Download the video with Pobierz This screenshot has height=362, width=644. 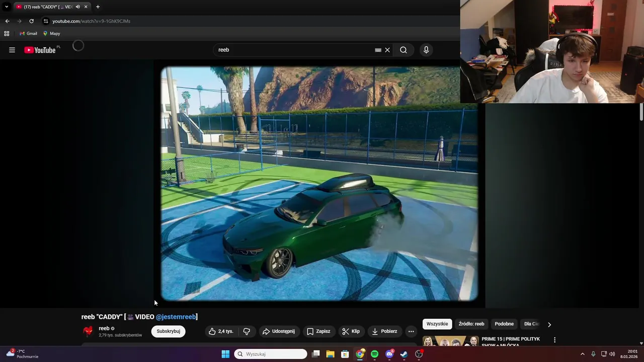pyautogui.click(x=384, y=331)
